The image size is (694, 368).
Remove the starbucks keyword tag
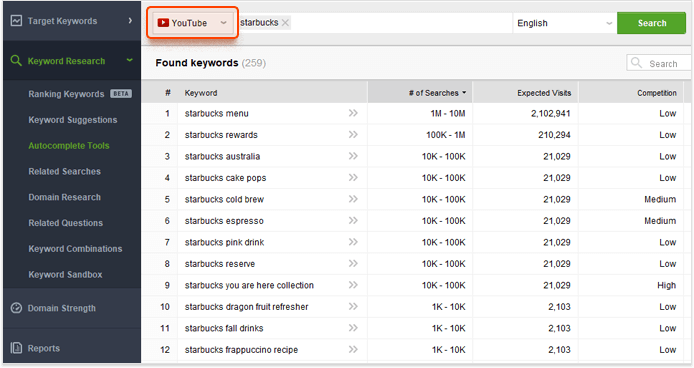point(285,23)
